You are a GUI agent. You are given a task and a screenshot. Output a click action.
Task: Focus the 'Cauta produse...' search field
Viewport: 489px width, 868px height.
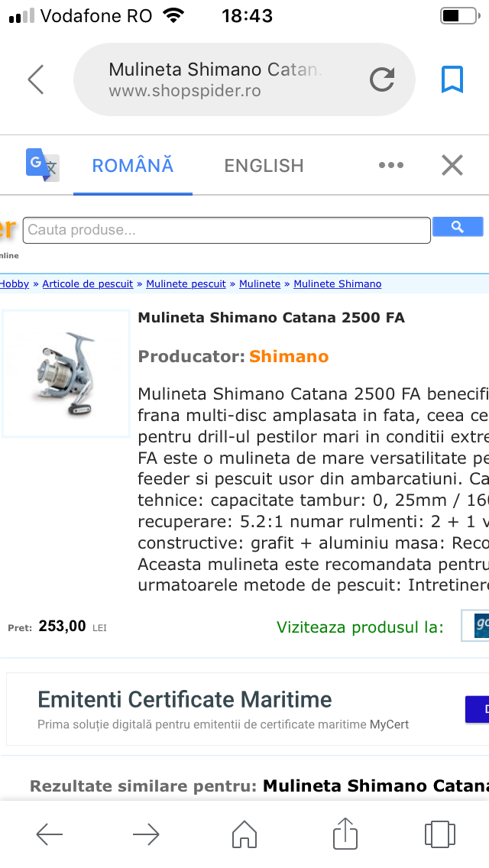(x=227, y=230)
